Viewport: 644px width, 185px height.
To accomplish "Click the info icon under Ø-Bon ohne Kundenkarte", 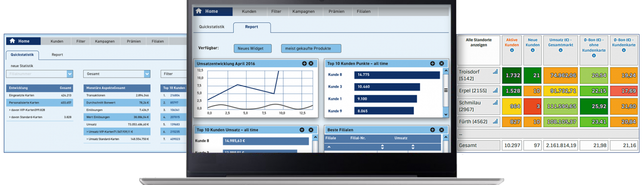I will pyautogui.click(x=594, y=55).
